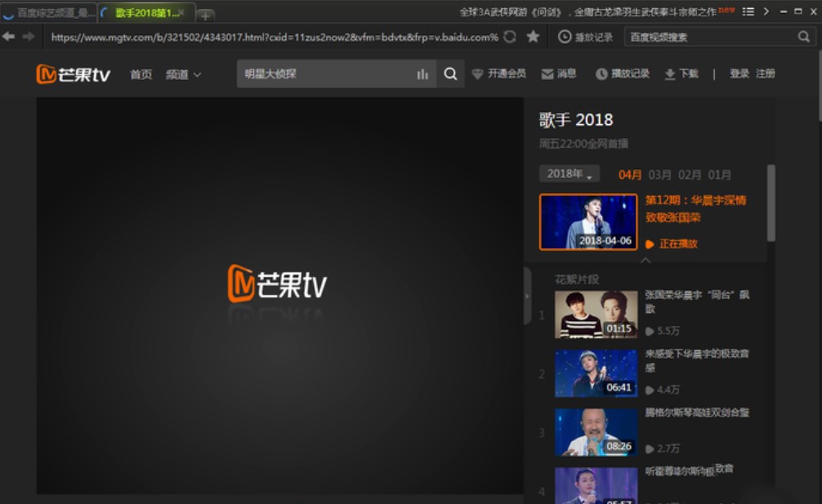Click 开通会员 membership link
822x504 pixels.
click(x=507, y=74)
